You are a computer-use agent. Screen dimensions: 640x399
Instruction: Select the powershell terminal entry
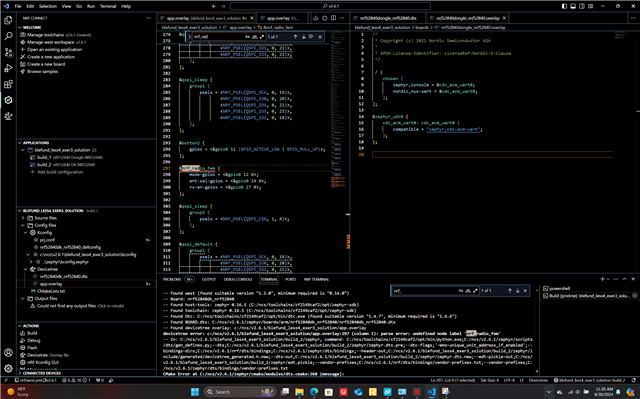560,288
